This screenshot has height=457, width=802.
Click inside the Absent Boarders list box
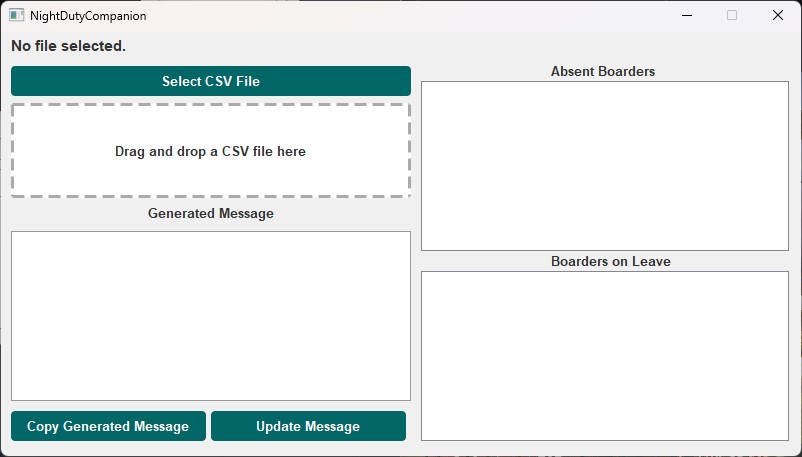604,165
